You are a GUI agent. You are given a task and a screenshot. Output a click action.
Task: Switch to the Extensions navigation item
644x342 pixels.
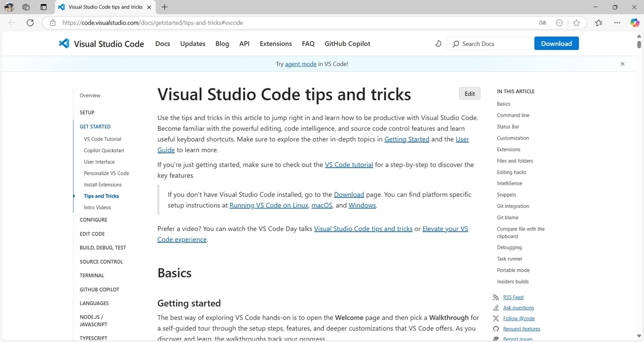click(275, 43)
